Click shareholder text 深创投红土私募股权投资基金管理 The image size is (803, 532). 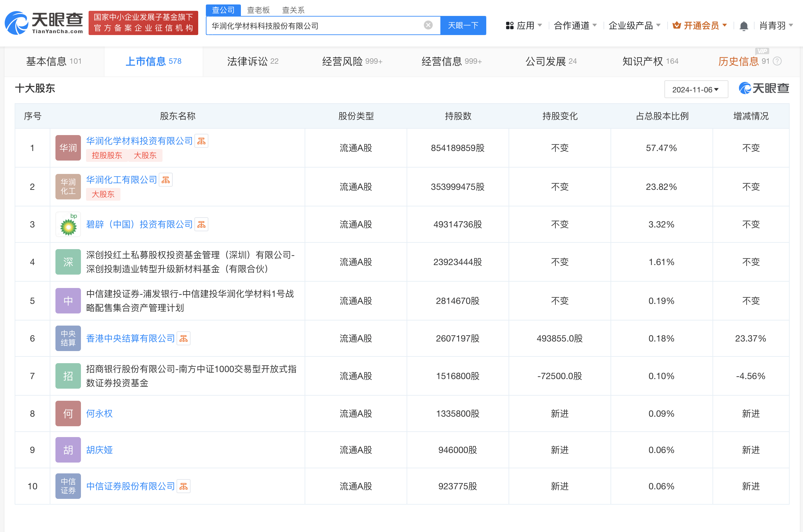pos(191,262)
